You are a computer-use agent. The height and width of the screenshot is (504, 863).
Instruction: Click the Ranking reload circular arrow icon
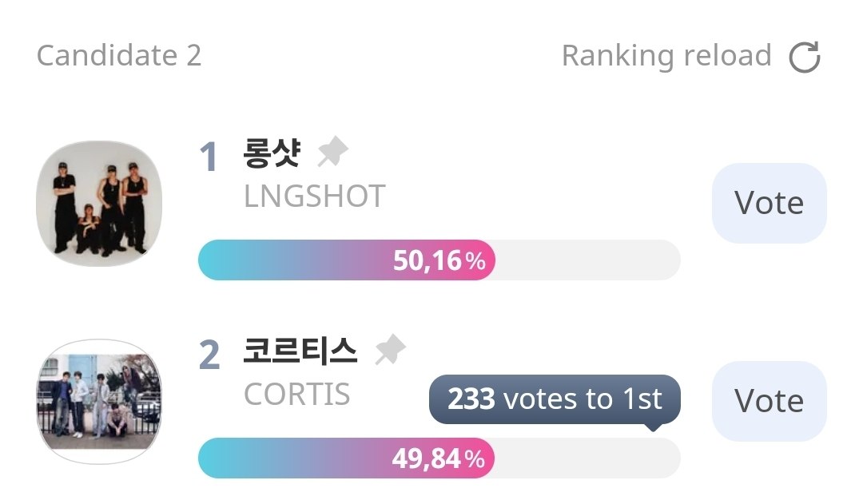click(805, 57)
